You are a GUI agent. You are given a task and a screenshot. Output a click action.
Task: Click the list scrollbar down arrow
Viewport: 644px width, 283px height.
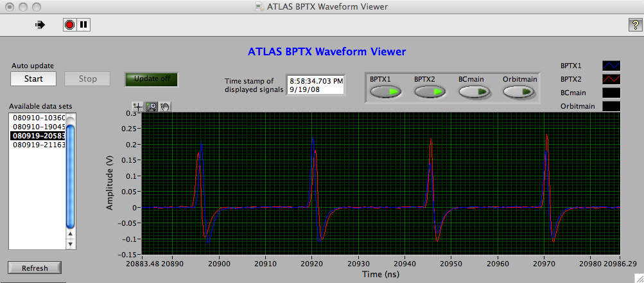pos(71,244)
